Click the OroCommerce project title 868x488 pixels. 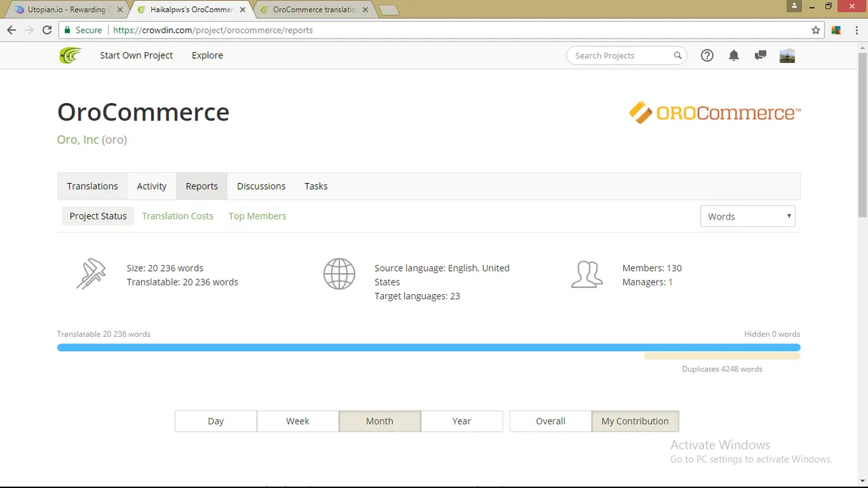pyautogui.click(x=143, y=112)
